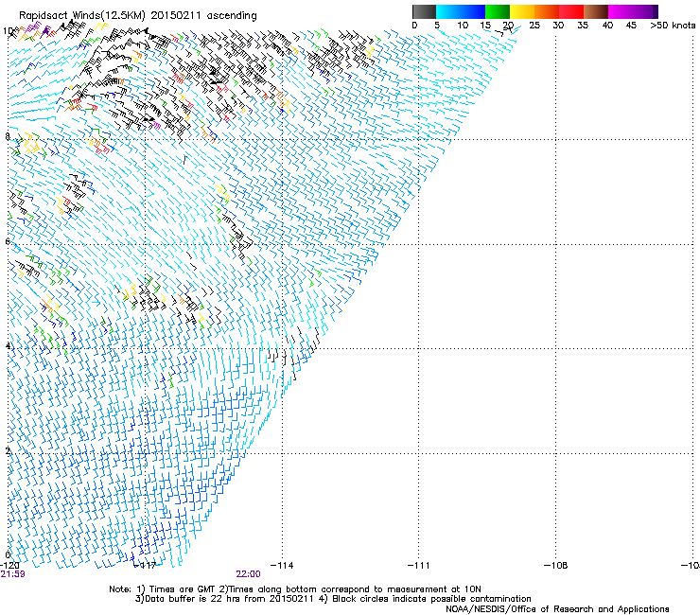This screenshot has width=700, height=615.
Task: Click the 'Times are GMT' note line
Action: [295, 589]
